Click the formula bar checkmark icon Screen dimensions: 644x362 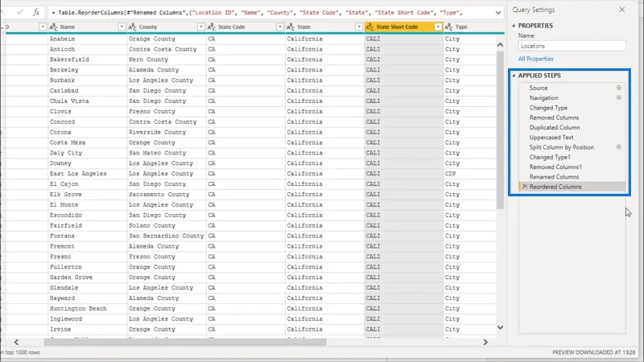click(19, 12)
